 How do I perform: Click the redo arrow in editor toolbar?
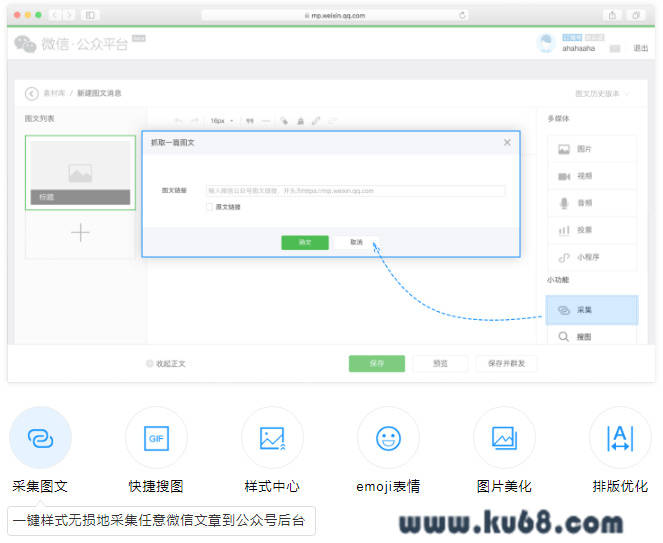click(x=195, y=121)
